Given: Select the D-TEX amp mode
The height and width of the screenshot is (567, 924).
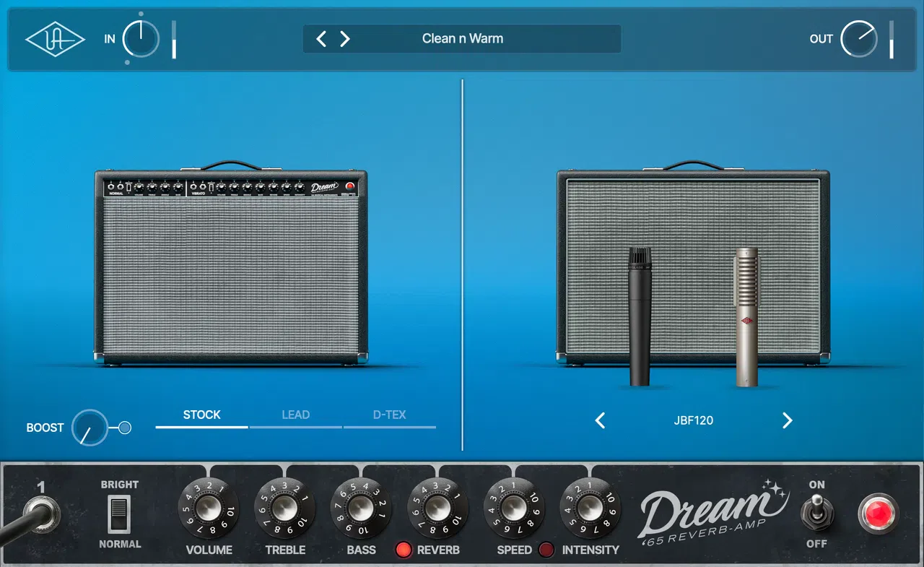Looking at the screenshot, I should [390, 415].
